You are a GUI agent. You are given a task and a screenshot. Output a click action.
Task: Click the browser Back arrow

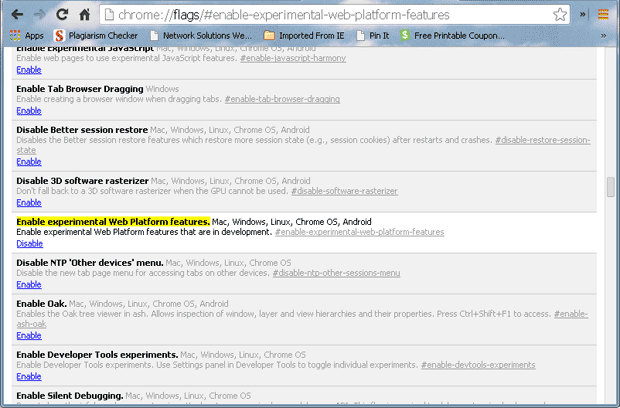[x=17, y=15]
